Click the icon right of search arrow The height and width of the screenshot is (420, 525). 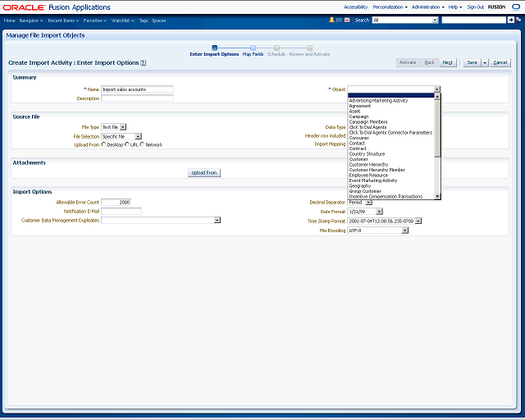coord(518,20)
